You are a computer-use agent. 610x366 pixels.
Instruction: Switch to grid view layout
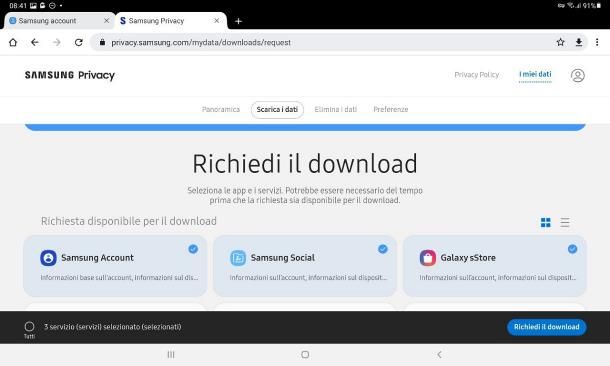click(x=546, y=222)
